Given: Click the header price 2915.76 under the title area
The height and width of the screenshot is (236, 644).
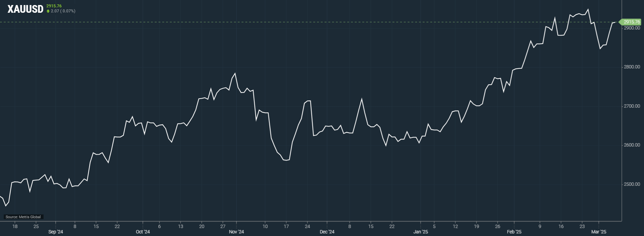Looking at the screenshot, I should pyautogui.click(x=54, y=6).
